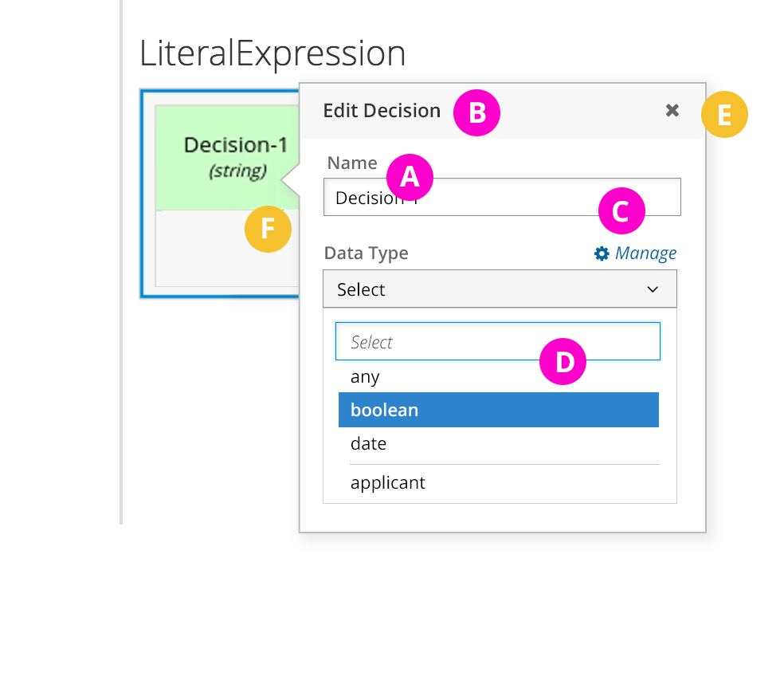Click the gear icon beside Manage

click(602, 254)
